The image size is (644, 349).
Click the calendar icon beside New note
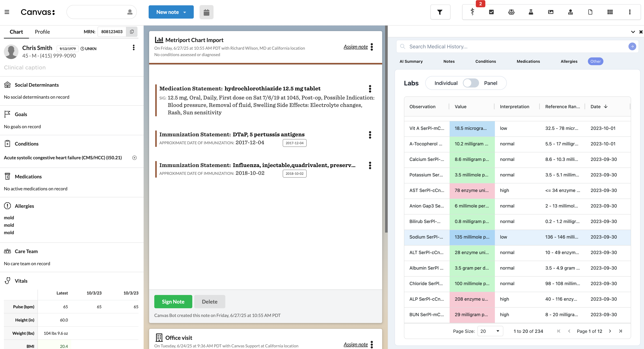(x=206, y=12)
